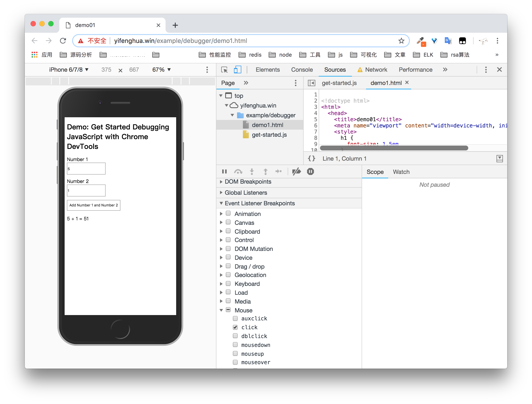Open the redis bookmarks folder

click(250, 55)
